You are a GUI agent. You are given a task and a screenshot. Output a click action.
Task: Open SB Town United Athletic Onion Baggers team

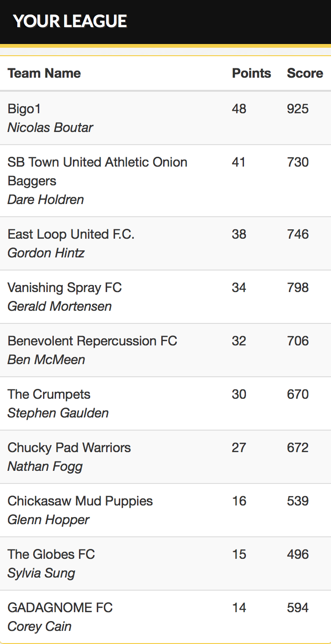point(97,171)
